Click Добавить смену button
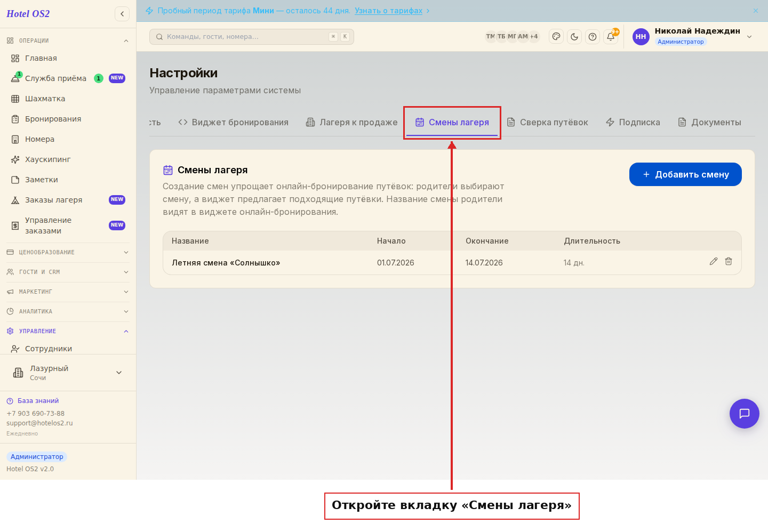768x532 pixels. tap(685, 174)
